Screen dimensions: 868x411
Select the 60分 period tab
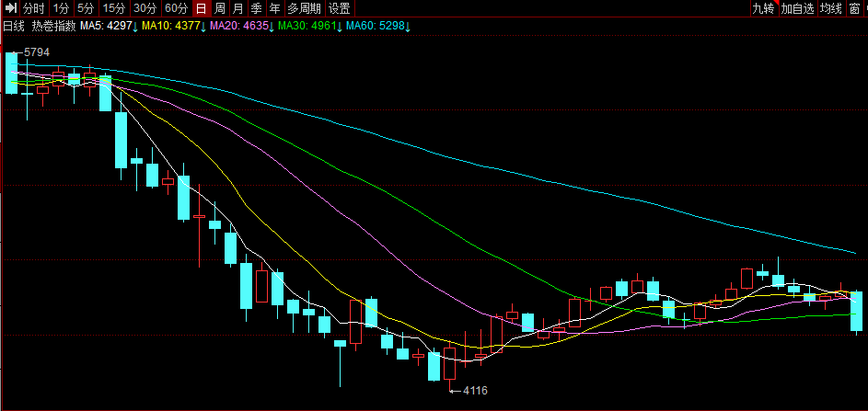pos(177,7)
